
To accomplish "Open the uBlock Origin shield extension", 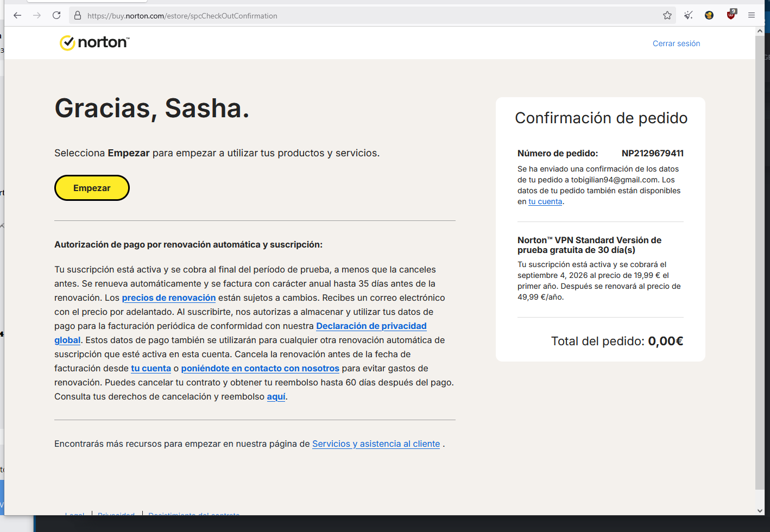I will click(x=731, y=15).
